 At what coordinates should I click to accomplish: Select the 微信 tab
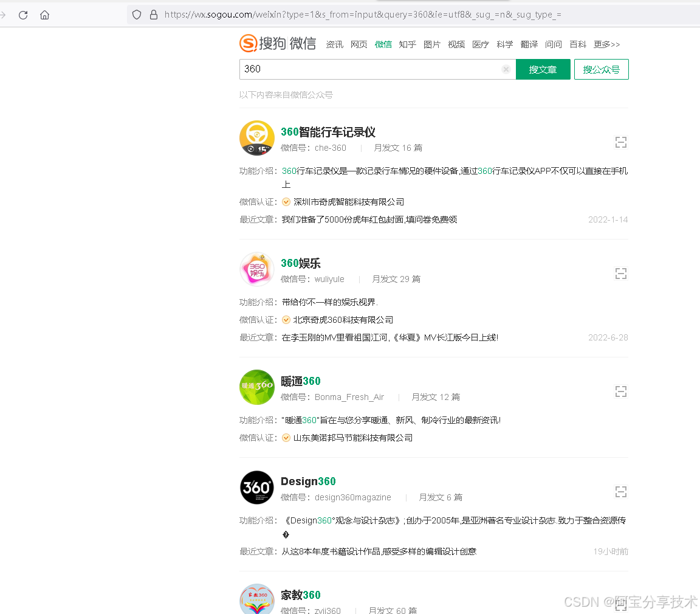click(383, 44)
